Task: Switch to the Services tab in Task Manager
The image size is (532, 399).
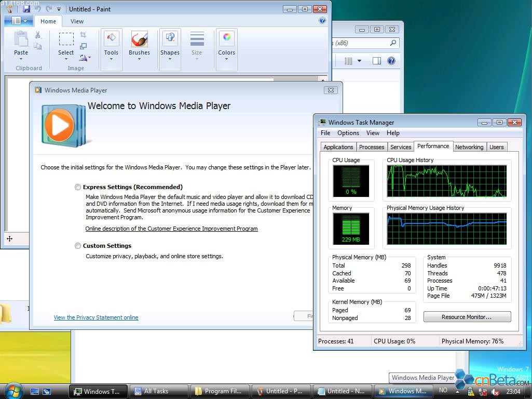Action: tap(401, 147)
